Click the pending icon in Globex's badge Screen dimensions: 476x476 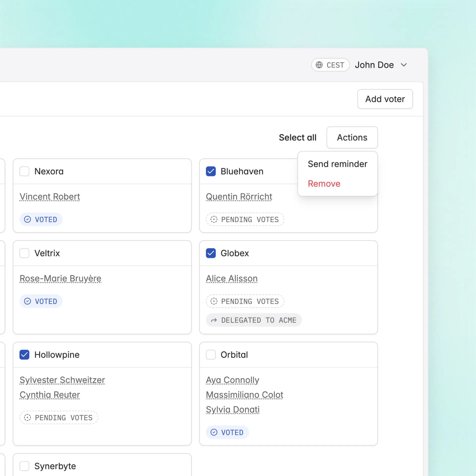[214, 301]
